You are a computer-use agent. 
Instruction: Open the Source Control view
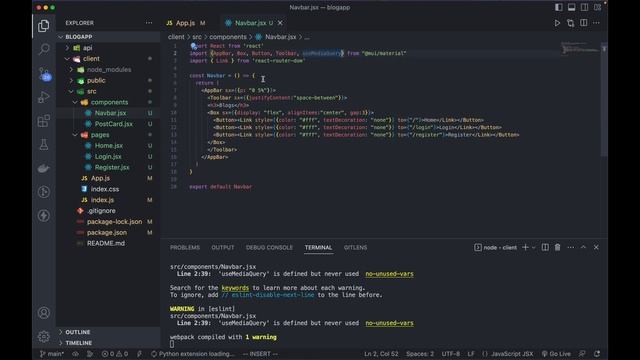click(44, 74)
